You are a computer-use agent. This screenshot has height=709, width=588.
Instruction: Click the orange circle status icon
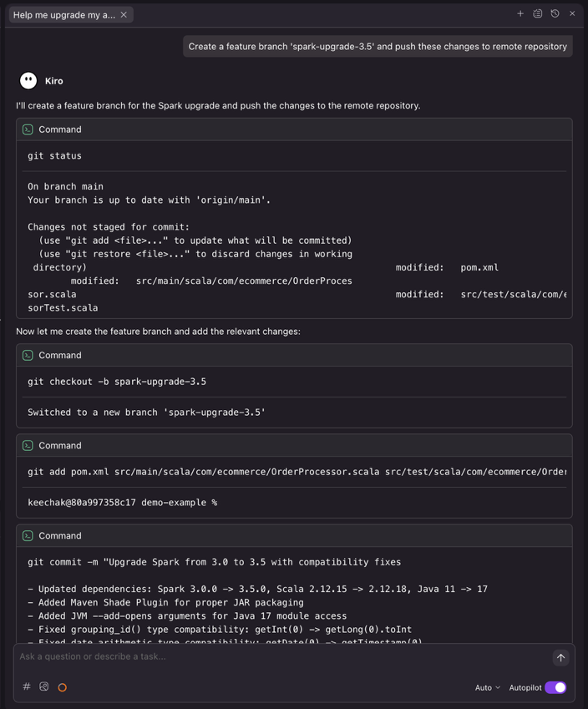coord(62,687)
